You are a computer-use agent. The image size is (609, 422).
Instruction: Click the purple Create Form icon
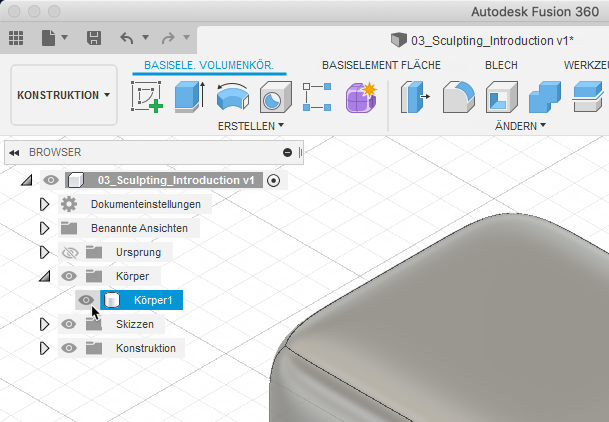point(362,97)
